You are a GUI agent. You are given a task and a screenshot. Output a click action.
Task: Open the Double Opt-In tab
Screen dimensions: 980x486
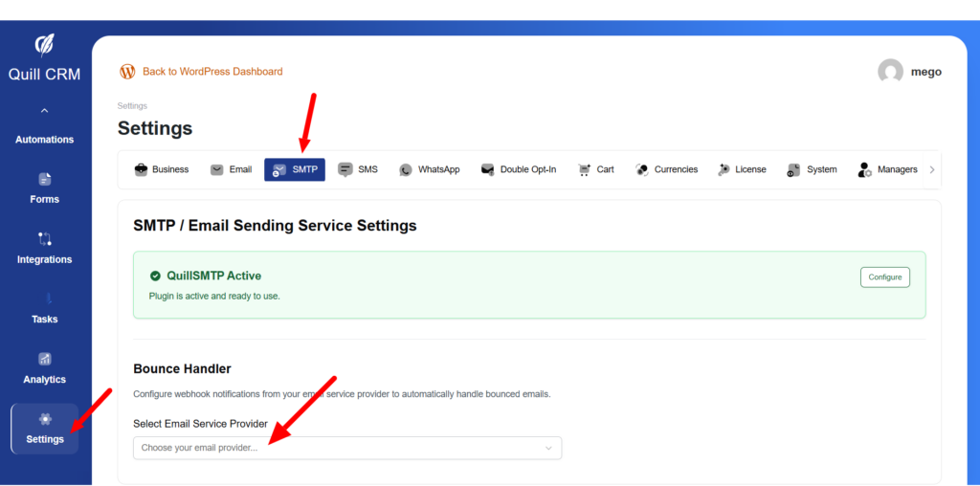[x=518, y=169]
